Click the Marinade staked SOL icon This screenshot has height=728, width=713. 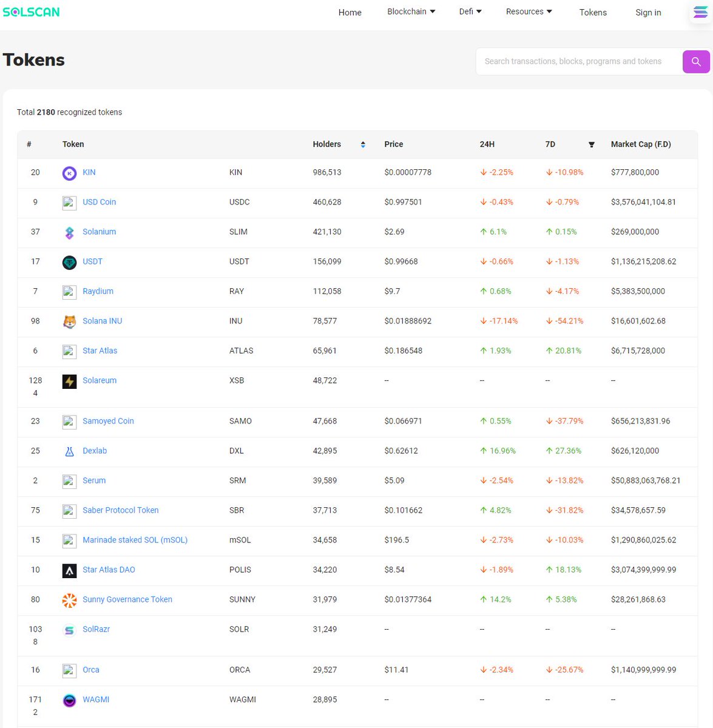[x=70, y=541]
